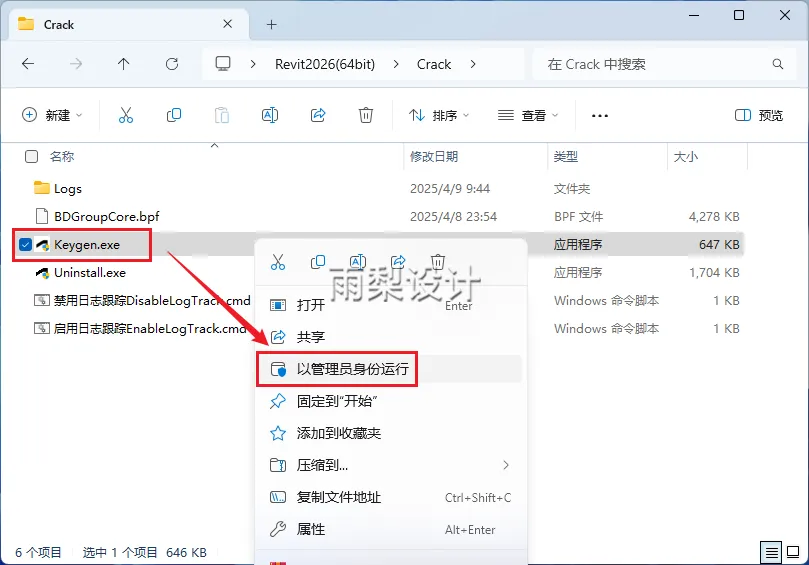Image resolution: width=809 pixels, height=565 pixels.
Task: Click Share icon atop context menu
Action: (x=398, y=262)
